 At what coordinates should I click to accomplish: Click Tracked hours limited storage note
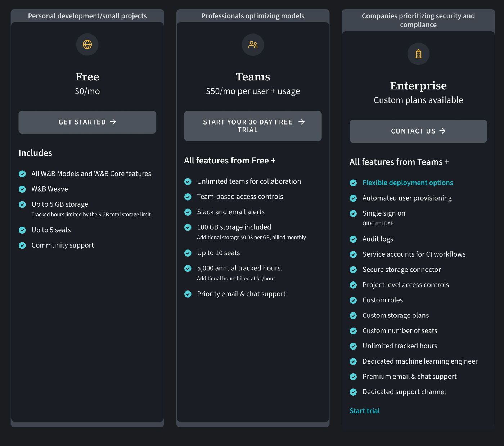click(x=91, y=215)
